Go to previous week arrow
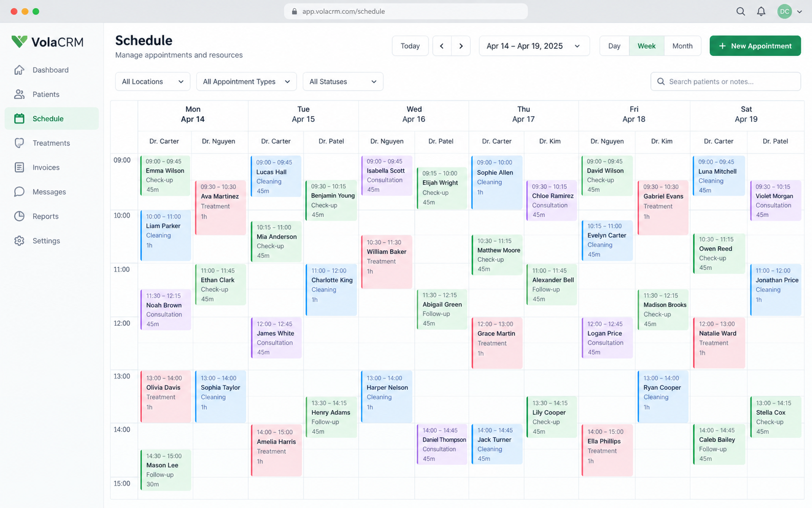Viewport: 812px width, 508px height. (x=442, y=46)
